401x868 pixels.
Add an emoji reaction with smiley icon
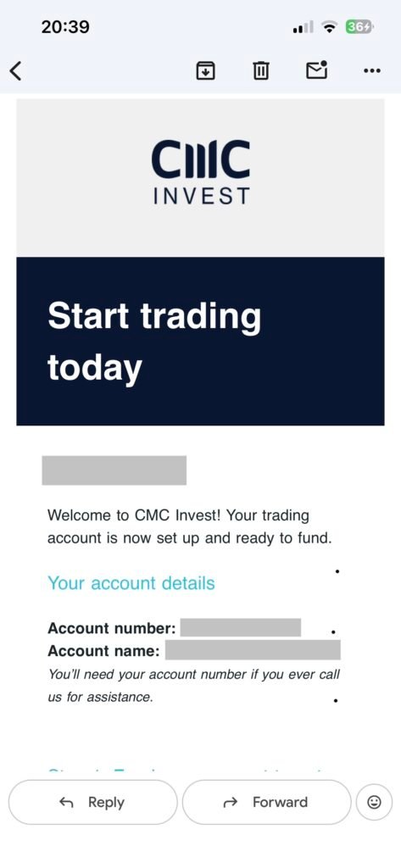pos(374,802)
